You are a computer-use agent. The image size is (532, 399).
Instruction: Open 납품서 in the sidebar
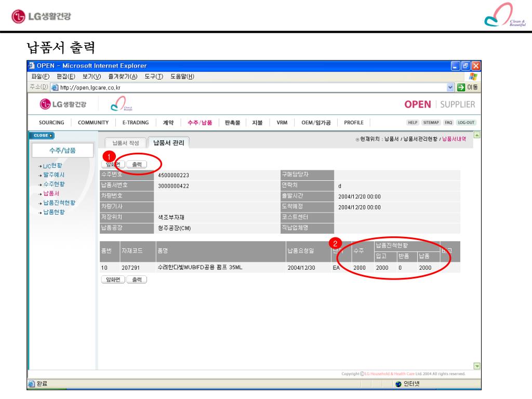pos(51,193)
